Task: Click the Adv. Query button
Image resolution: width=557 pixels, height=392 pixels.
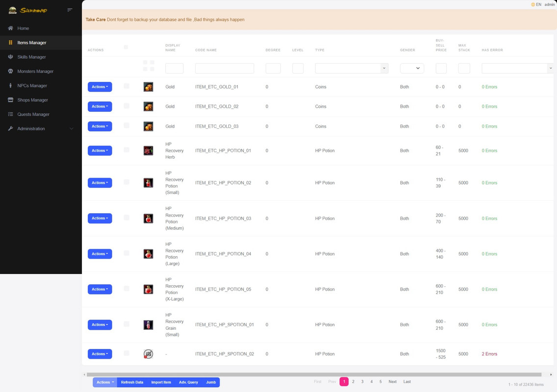Action: click(189, 382)
